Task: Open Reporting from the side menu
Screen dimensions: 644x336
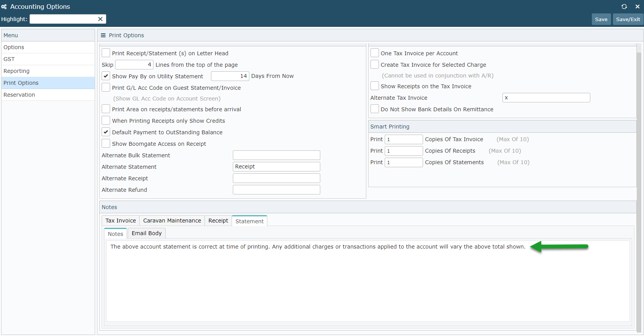Action: (x=48, y=71)
